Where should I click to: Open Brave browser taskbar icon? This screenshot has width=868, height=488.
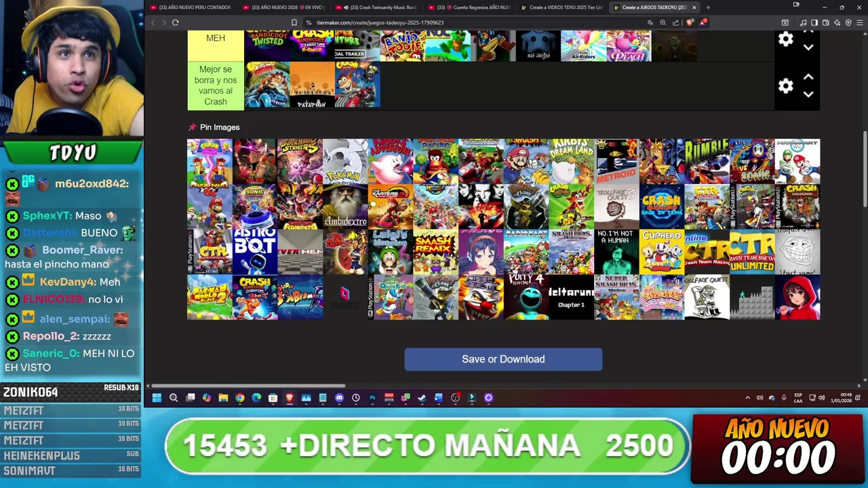tap(290, 398)
